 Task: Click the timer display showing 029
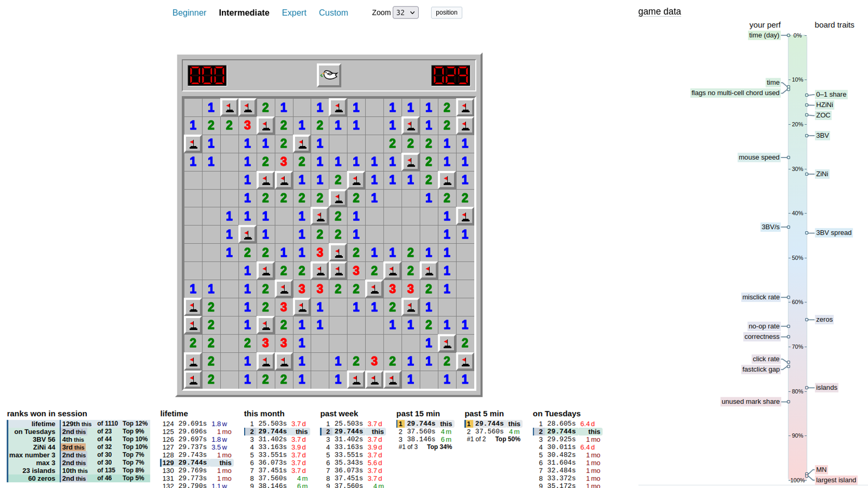(x=451, y=75)
